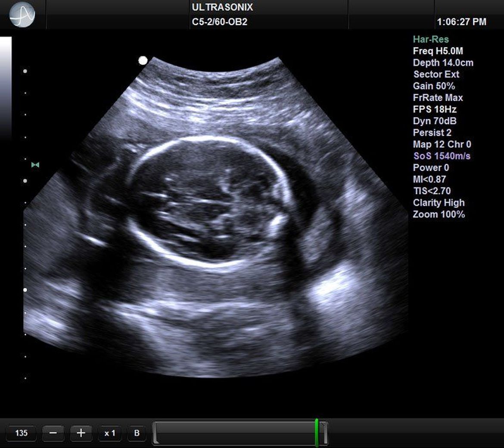Click the Ultrasonix logo icon
The width and height of the screenshot is (504, 448).
[x=22, y=14]
